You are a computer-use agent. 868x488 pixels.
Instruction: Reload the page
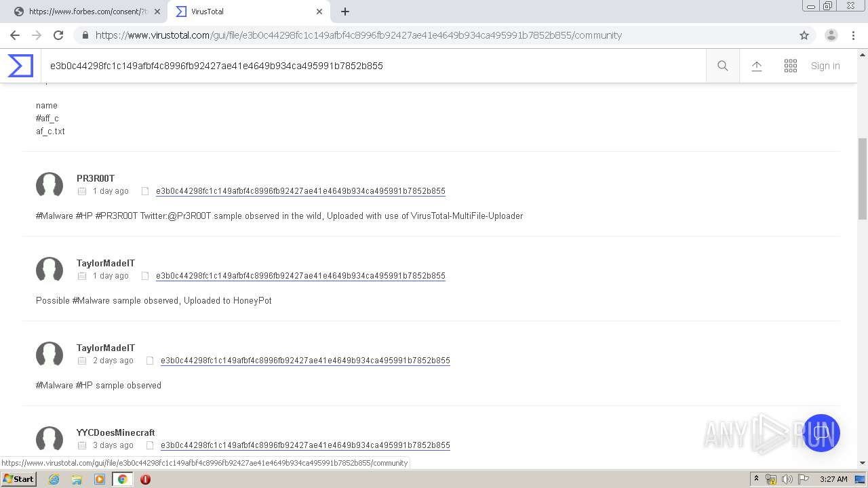pos(58,35)
